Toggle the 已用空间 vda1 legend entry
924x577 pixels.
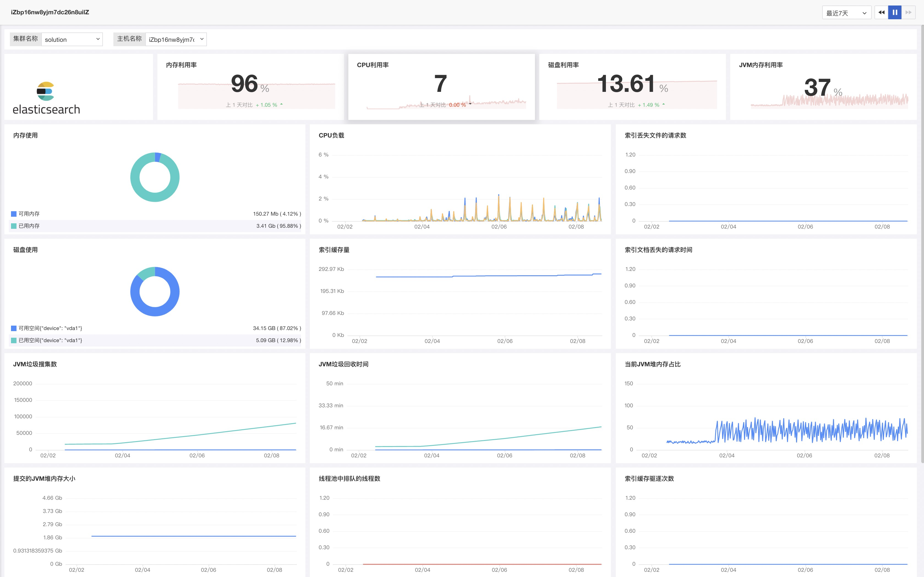50,340
